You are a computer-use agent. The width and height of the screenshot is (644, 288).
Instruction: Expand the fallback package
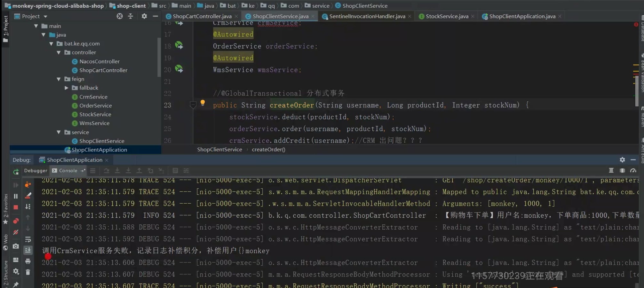tap(67, 88)
